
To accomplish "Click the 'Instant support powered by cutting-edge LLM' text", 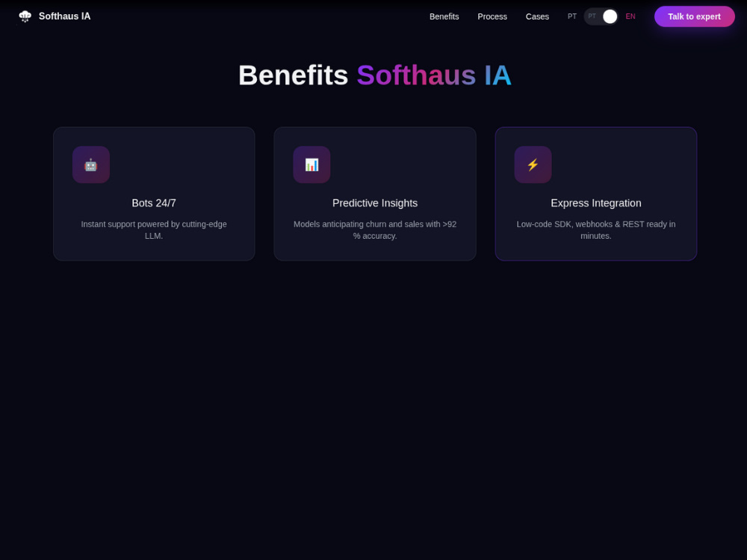I will coord(154,230).
